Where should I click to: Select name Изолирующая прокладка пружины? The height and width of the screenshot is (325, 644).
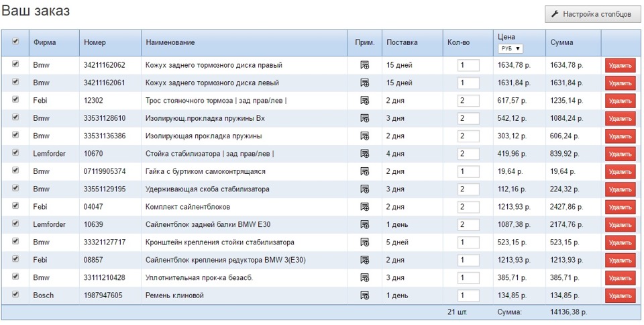point(204,136)
